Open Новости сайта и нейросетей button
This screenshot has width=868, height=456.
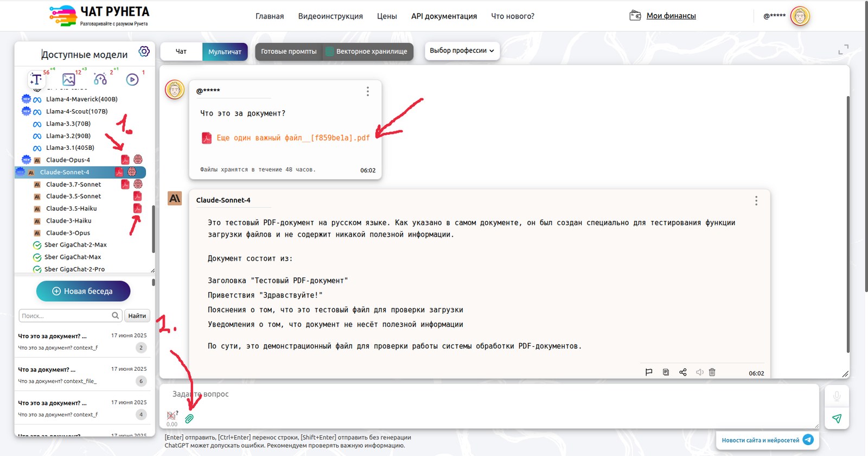767,440
